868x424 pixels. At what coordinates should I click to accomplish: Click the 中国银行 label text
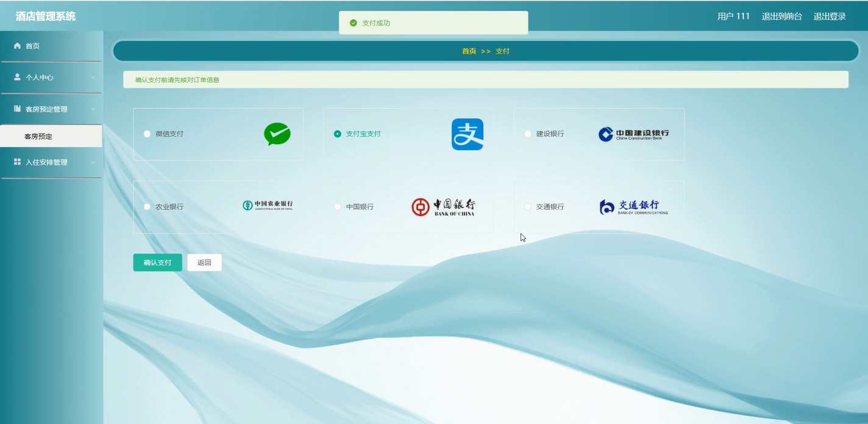coord(360,207)
